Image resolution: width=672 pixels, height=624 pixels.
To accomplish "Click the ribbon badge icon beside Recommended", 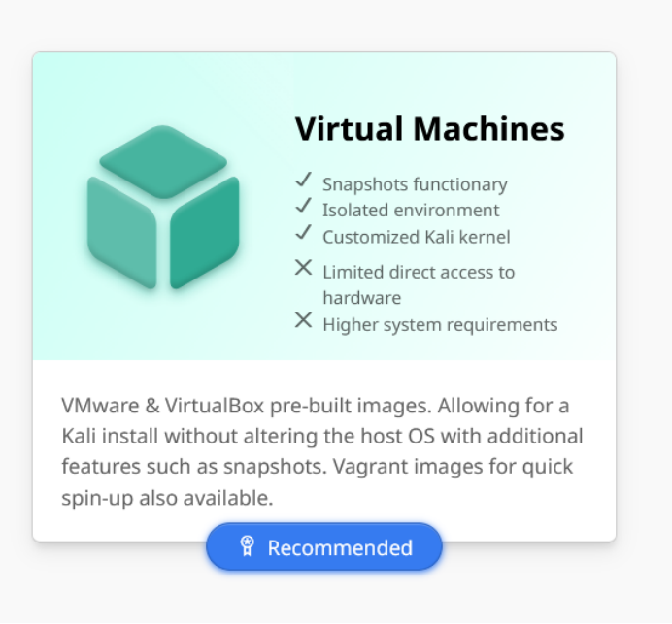I will (247, 546).
